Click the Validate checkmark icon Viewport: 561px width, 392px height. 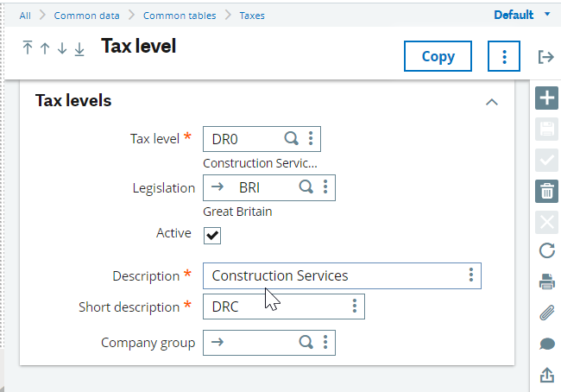[x=546, y=160]
